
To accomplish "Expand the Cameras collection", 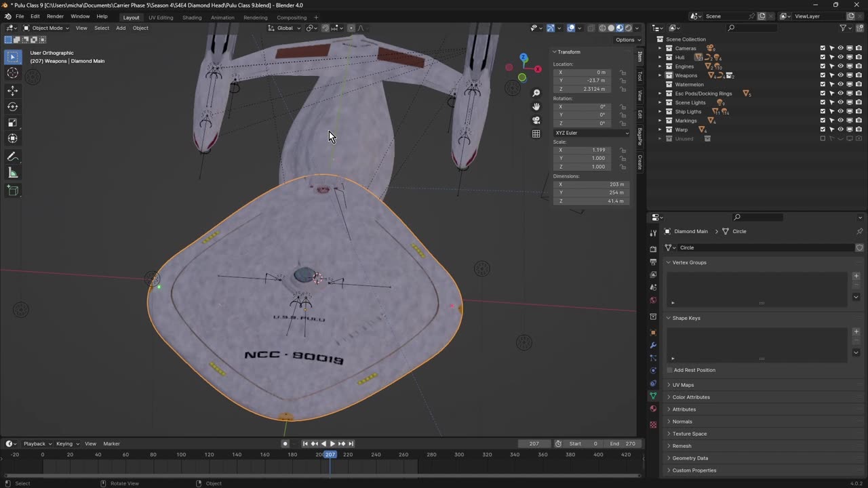I will 660,48.
